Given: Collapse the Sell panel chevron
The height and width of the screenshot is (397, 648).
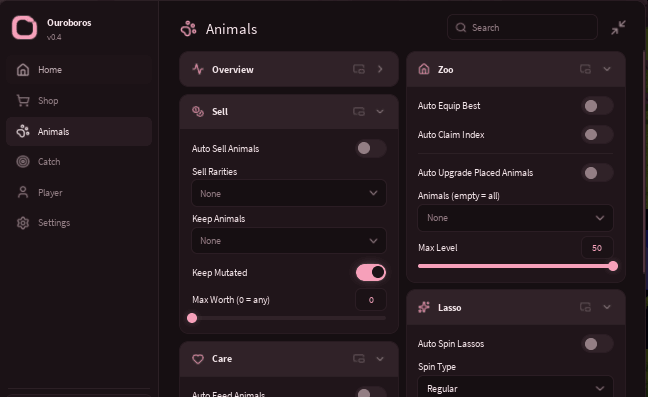Looking at the screenshot, I should point(380,112).
